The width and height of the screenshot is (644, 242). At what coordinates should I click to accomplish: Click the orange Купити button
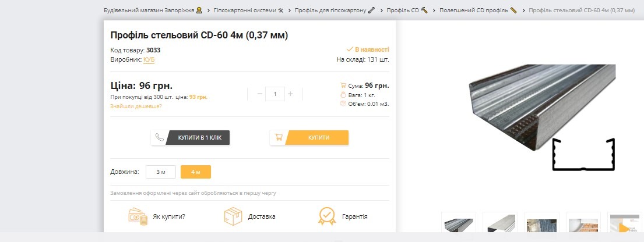[x=309, y=138]
